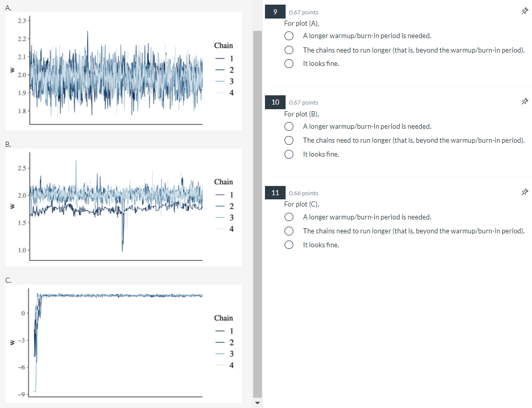
Task: Click the question number badge 10
Action: coord(275,101)
